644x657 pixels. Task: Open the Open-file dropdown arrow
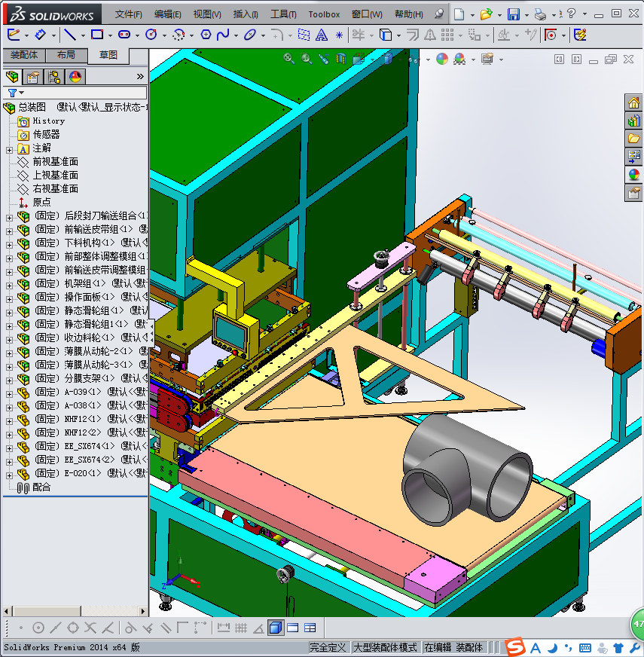tap(499, 15)
